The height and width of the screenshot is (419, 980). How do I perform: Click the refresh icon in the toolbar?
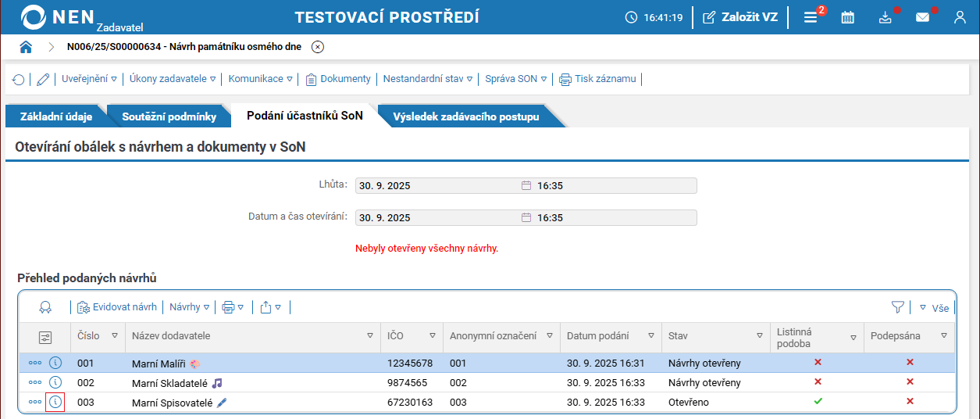click(18, 79)
